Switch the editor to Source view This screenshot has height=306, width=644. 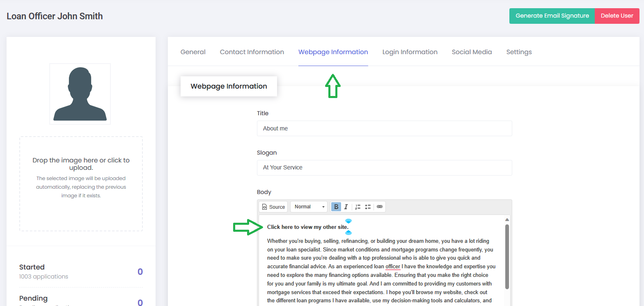(273, 207)
